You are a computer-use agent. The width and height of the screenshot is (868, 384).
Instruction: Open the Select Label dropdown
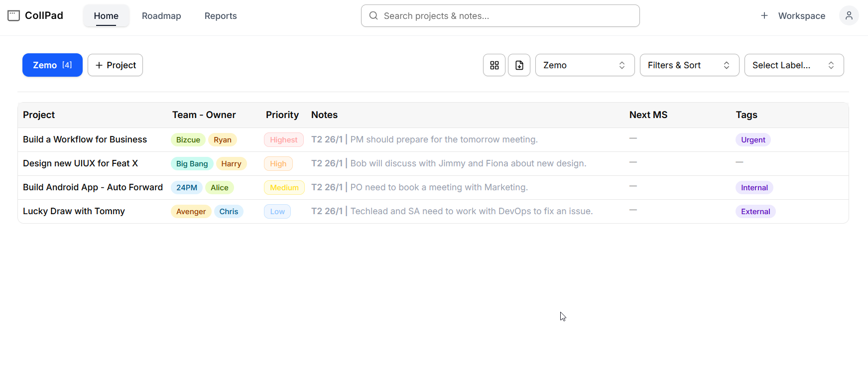click(794, 65)
